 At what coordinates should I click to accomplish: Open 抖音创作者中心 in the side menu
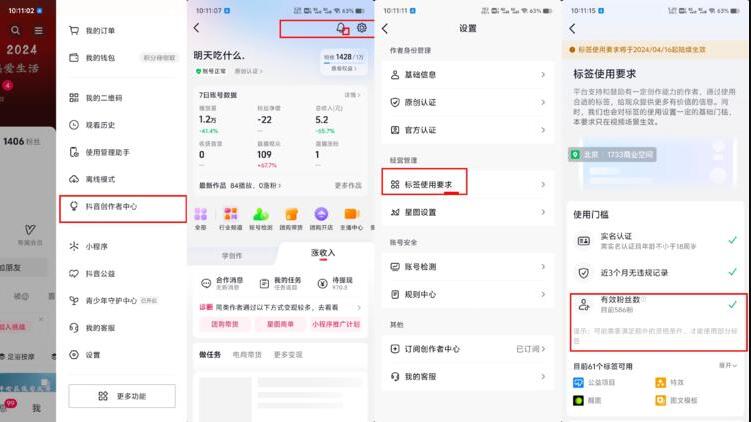[x=123, y=209]
